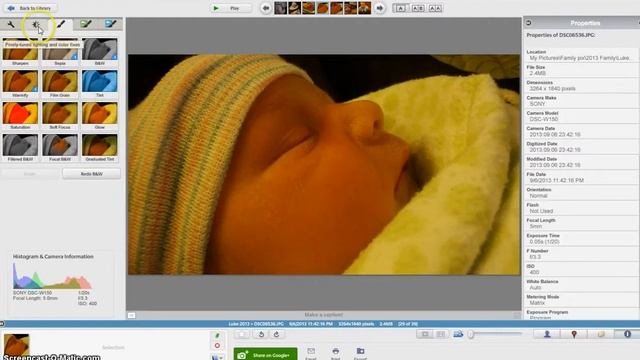640x360 pixels.
Task: Click the zoom picture icon beside slider
Action: [458, 334]
